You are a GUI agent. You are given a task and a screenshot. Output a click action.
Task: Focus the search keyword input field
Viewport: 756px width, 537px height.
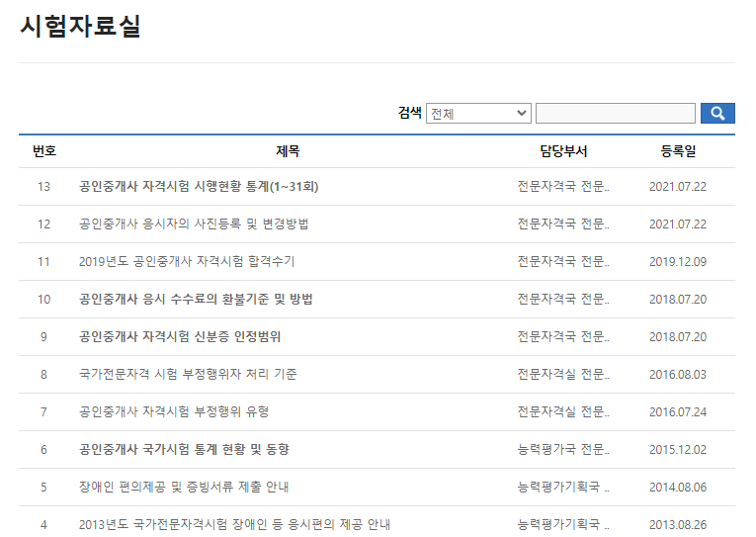pyautogui.click(x=616, y=114)
